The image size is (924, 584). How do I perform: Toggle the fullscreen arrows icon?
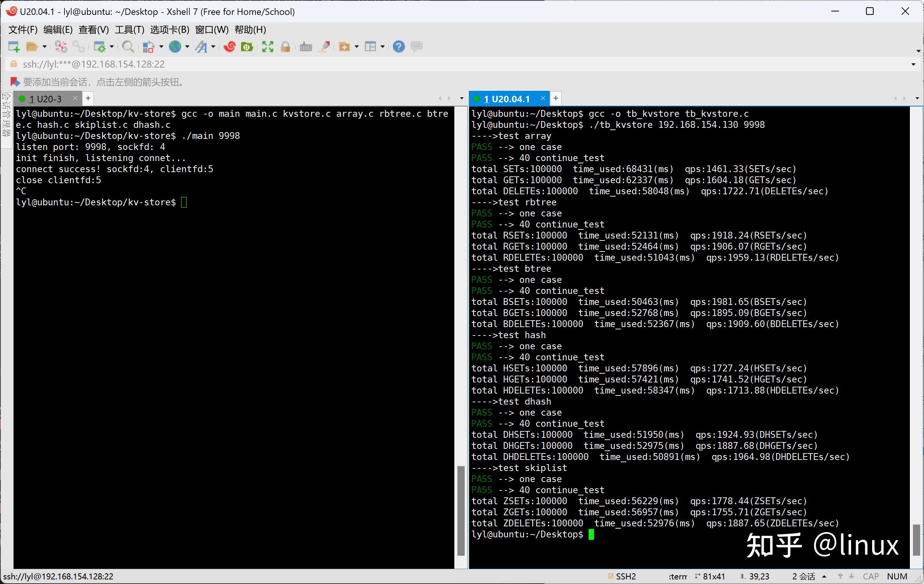point(267,47)
